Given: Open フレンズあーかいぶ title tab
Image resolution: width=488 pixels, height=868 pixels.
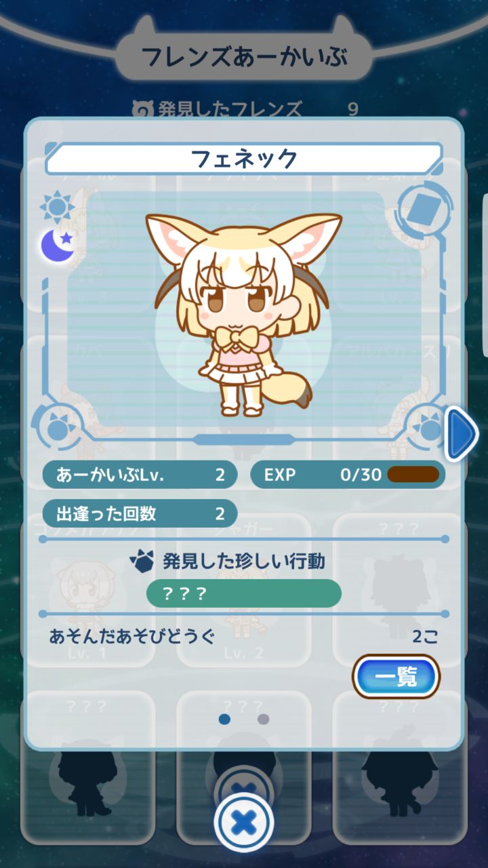Looking at the screenshot, I should pos(244,56).
